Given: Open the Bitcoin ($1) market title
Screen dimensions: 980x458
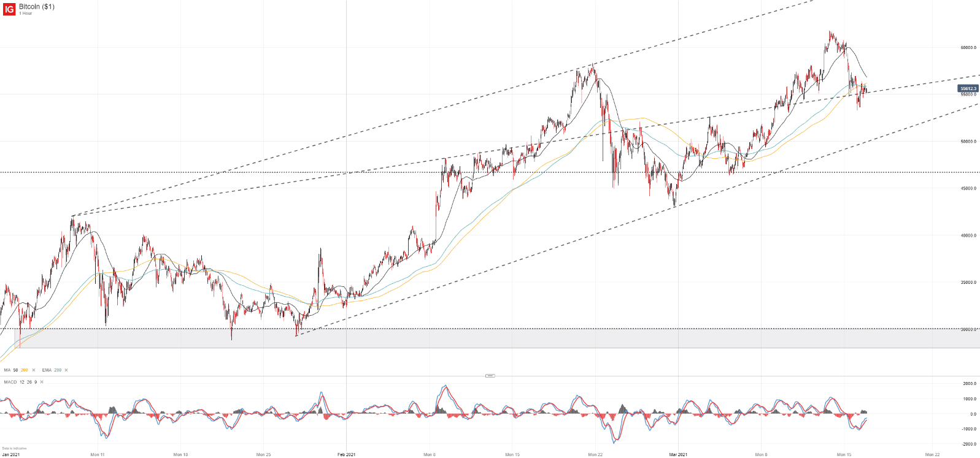Looking at the screenshot, I should tap(37, 7).
